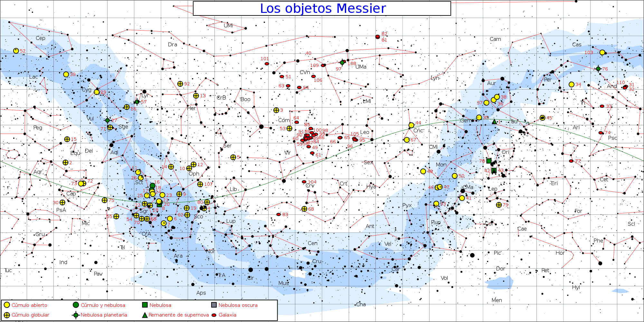Click the 'Cúmulo globular' legend icon
Viewport: 644px width, 322px height.
coord(7,315)
